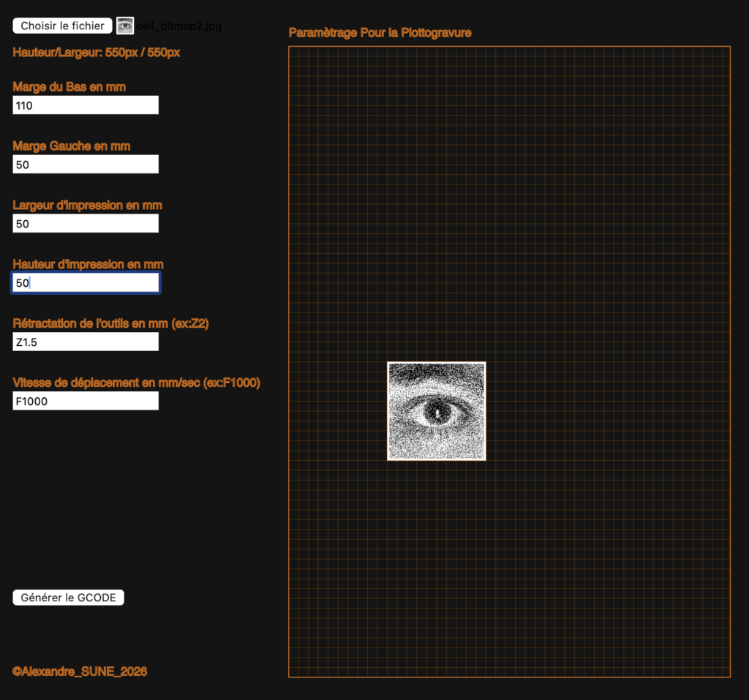Screen dimensions: 749x700
Task: Click the eye image preview on the grid
Action: click(x=436, y=411)
